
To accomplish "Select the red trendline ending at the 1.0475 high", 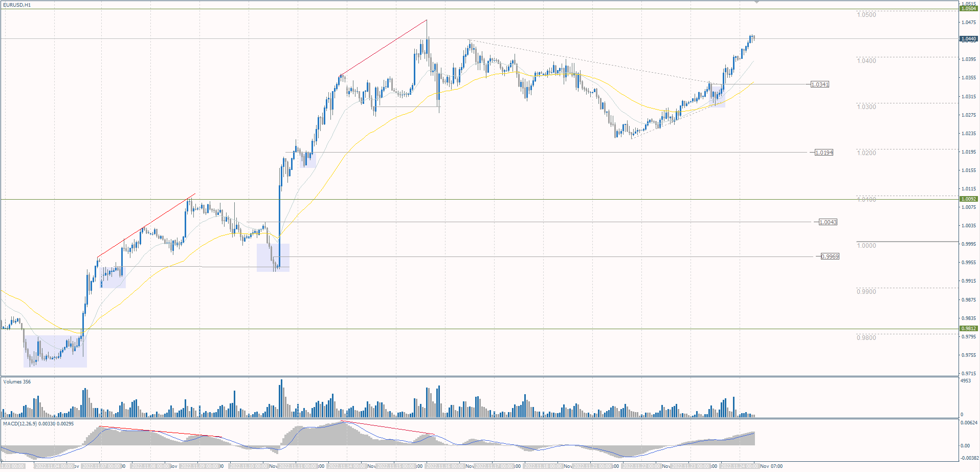I will pos(383,48).
